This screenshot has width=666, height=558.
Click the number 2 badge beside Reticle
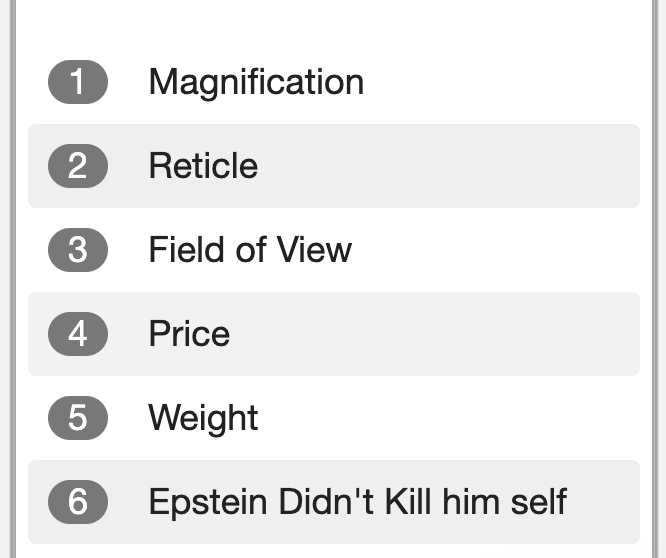pyautogui.click(x=78, y=166)
